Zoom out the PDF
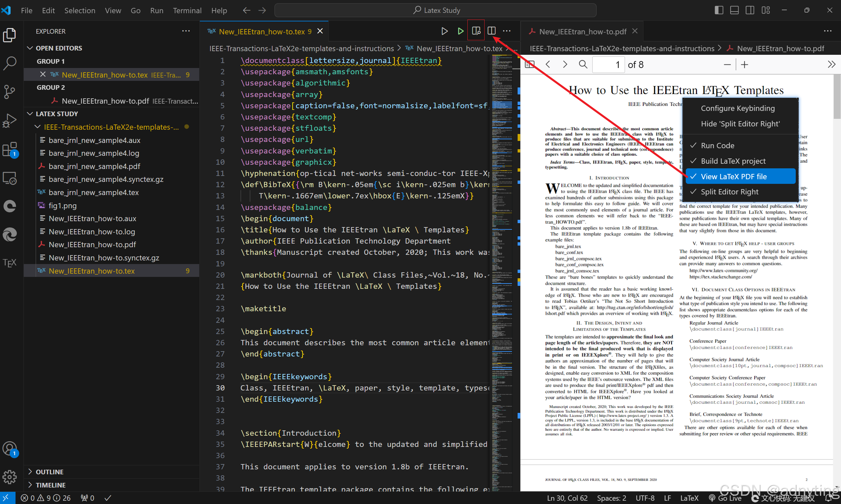Screen dimensions: 841x504 [x=727, y=65]
